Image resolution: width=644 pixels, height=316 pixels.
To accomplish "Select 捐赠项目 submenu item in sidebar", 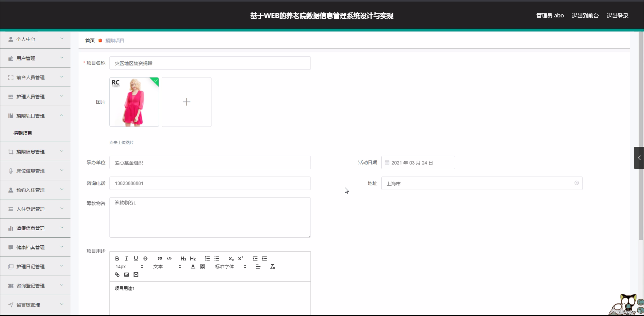I will click(x=23, y=133).
